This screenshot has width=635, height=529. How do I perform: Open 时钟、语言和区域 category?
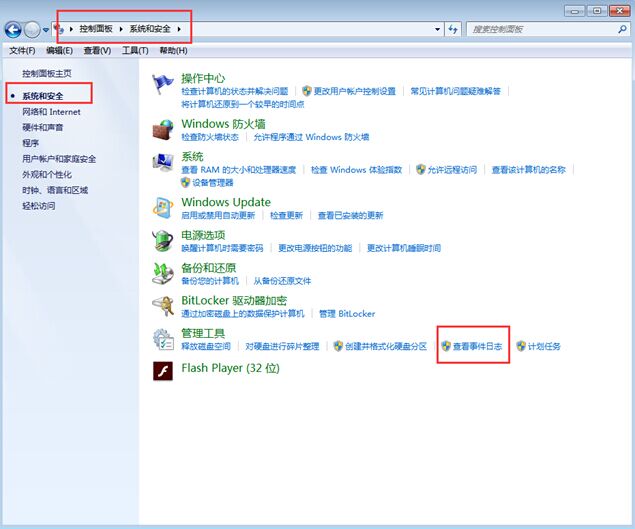coord(55,190)
